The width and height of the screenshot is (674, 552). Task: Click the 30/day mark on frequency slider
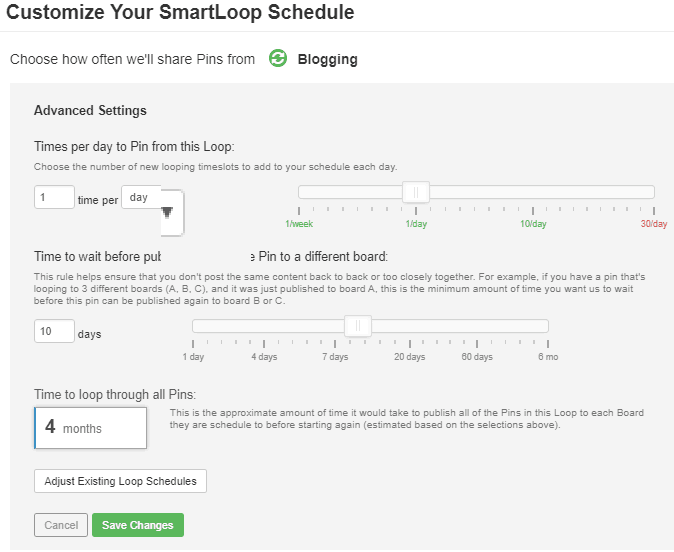coord(654,224)
